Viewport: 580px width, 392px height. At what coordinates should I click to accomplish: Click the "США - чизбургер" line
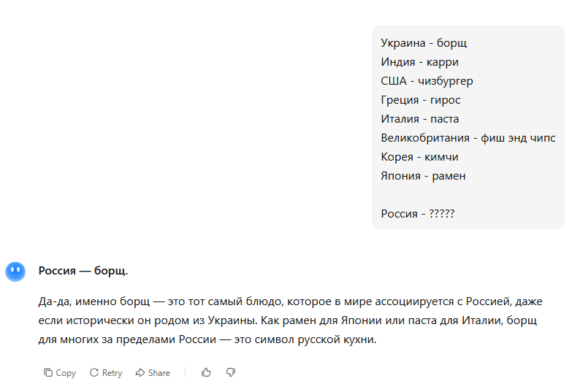(x=427, y=81)
